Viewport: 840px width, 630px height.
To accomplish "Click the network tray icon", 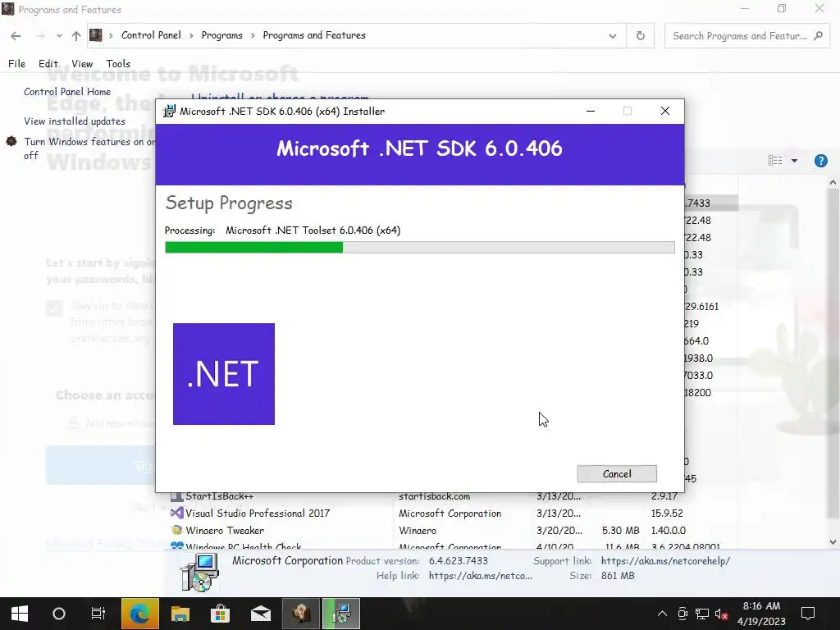I will [702, 614].
